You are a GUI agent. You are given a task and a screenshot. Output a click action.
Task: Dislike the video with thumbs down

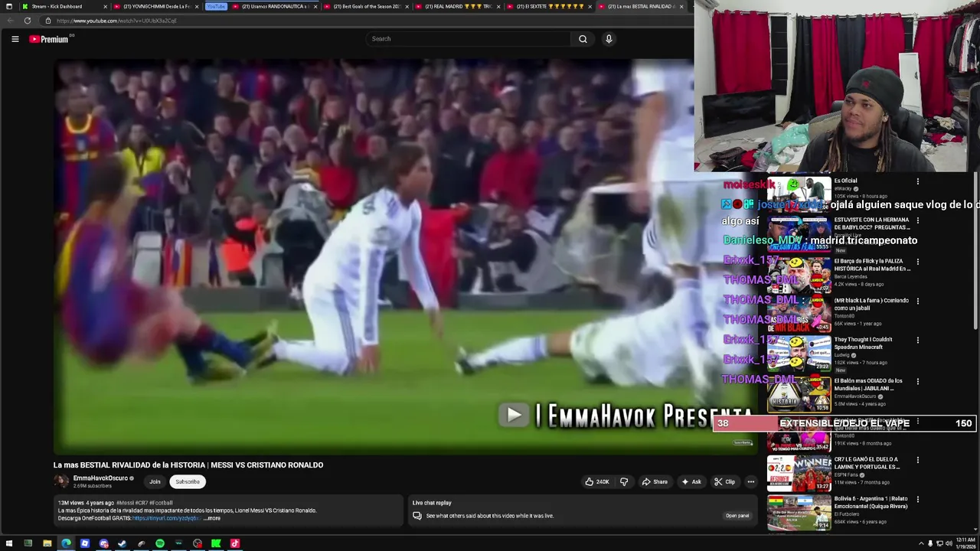[x=624, y=481]
